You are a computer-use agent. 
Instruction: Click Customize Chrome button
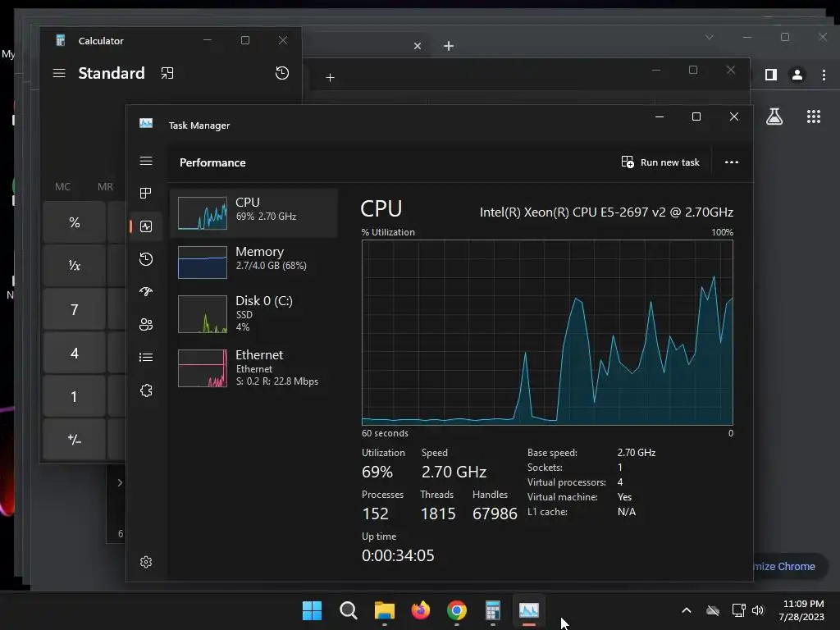point(791,566)
